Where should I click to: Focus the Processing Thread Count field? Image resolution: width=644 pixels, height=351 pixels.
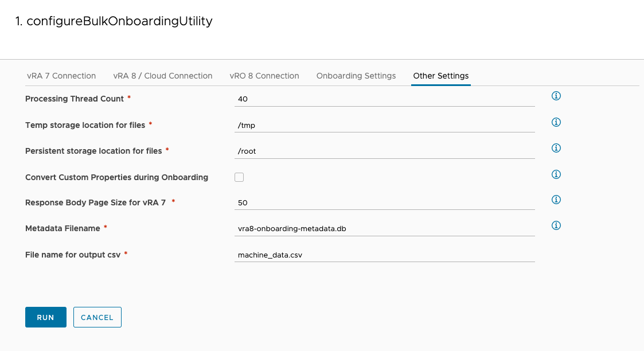click(x=384, y=99)
